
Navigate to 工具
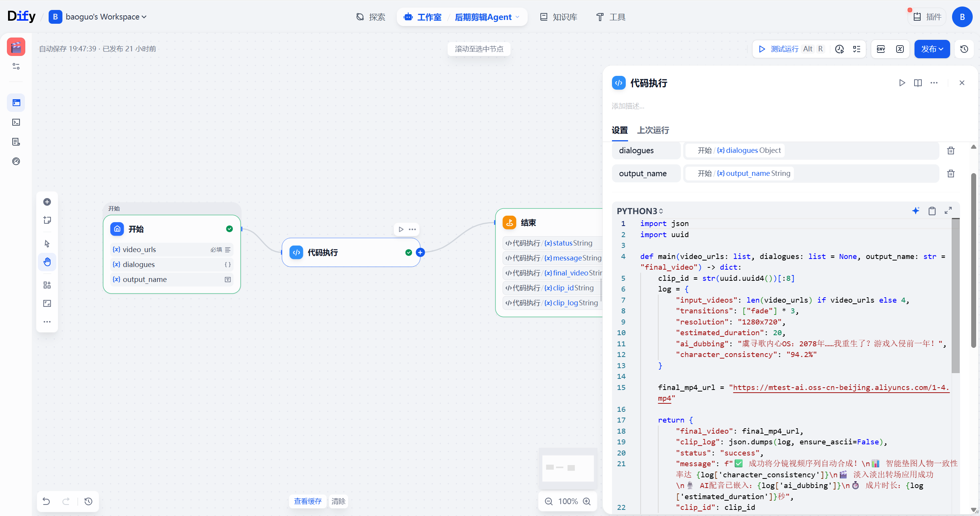coord(610,17)
